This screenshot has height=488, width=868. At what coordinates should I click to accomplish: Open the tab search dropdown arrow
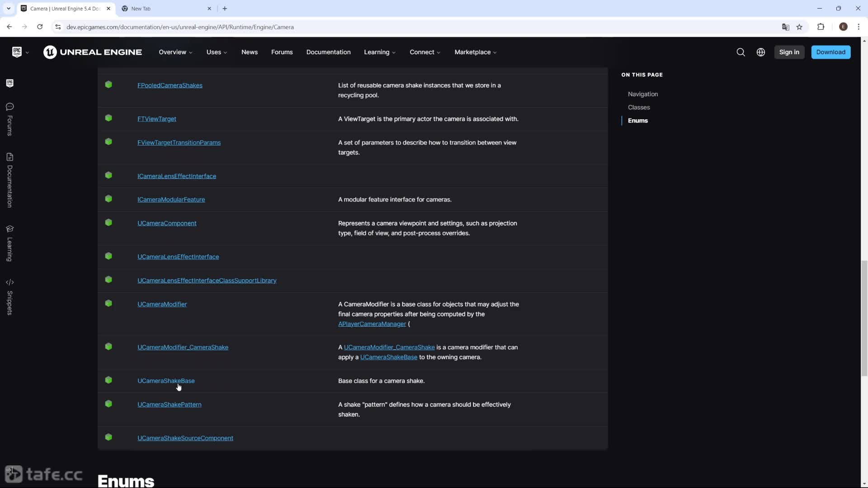pyautogui.click(x=8, y=8)
